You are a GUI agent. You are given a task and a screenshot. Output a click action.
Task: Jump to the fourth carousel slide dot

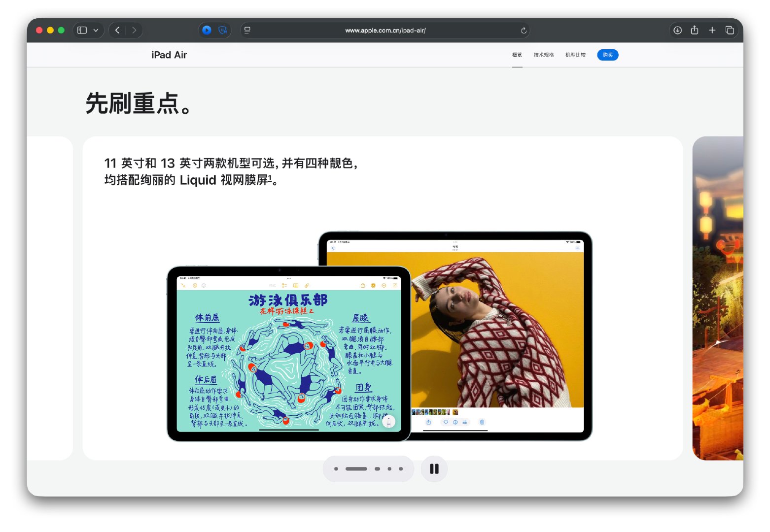click(x=389, y=469)
